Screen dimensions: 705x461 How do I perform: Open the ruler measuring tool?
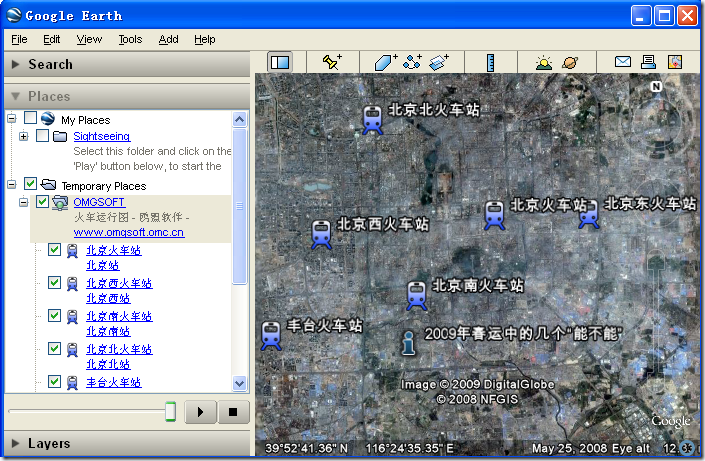[491, 63]
